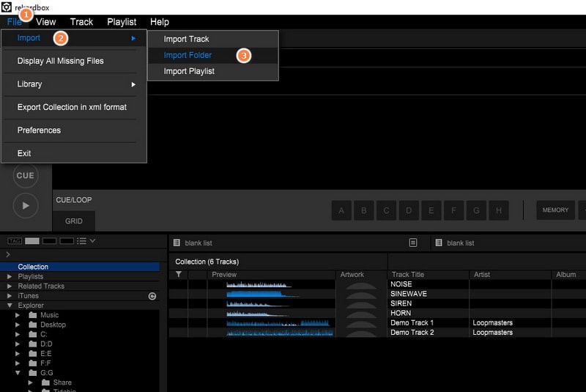Open Preferences from File menu
The image size is (586, 392).
click(74, 130)
